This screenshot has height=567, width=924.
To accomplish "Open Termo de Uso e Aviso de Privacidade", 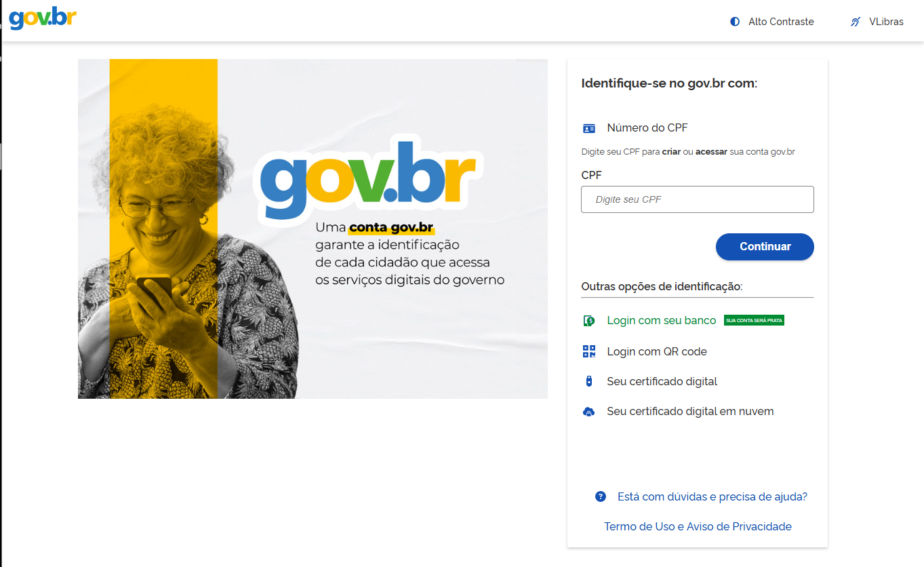I will [698, 526].
